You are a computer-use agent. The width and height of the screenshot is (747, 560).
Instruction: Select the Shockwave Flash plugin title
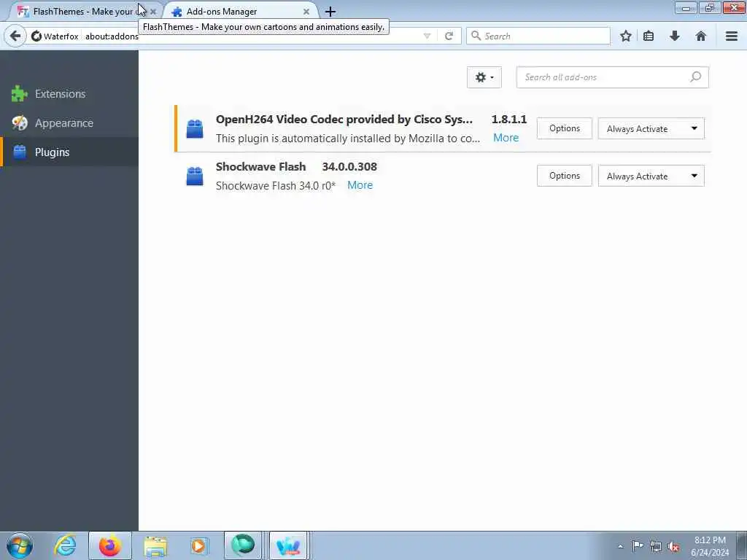click(260, 167)
